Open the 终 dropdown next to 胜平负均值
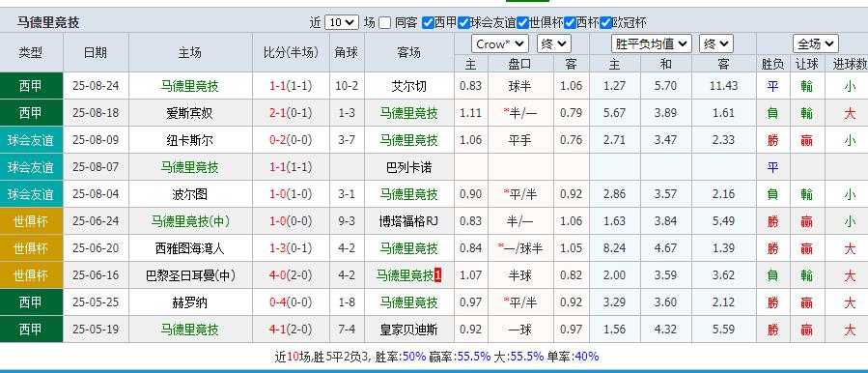868x373 pixels. [x=716, y=43]
